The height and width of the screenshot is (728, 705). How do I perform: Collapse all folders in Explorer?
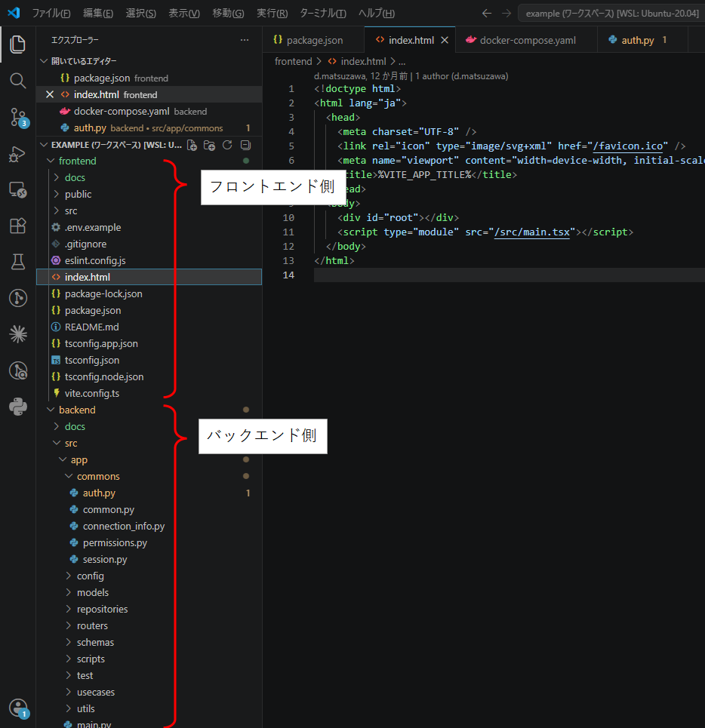click(x=245, y=146)
